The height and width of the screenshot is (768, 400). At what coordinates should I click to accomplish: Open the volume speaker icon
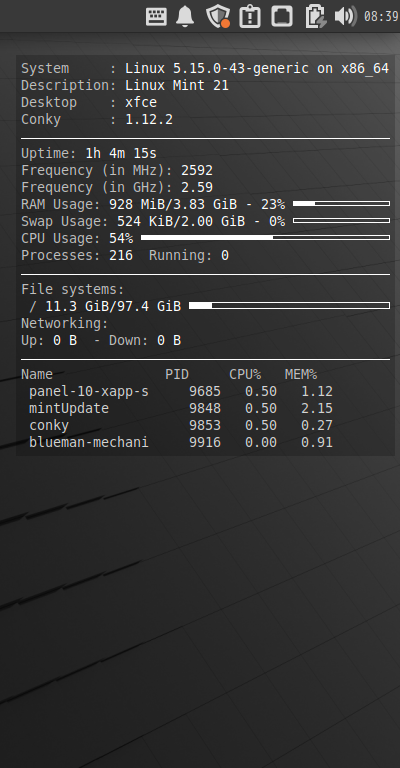(x=345, y=16)
